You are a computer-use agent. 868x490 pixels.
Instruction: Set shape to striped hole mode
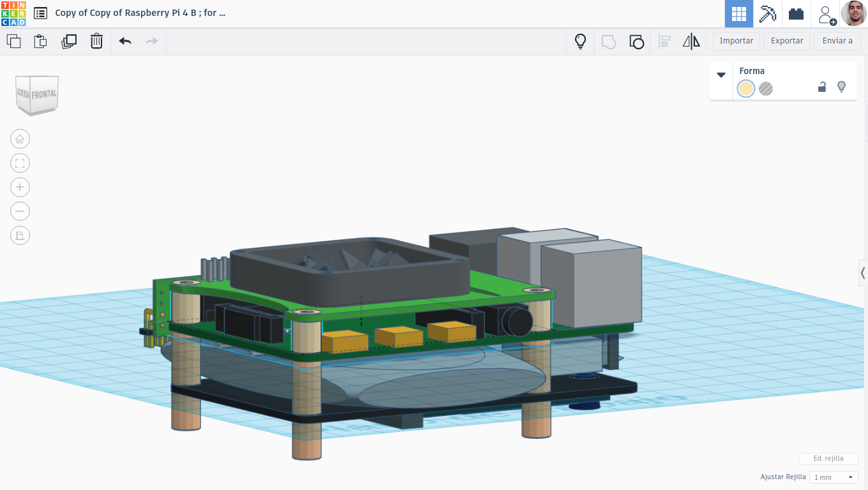[x=766, y=89]
